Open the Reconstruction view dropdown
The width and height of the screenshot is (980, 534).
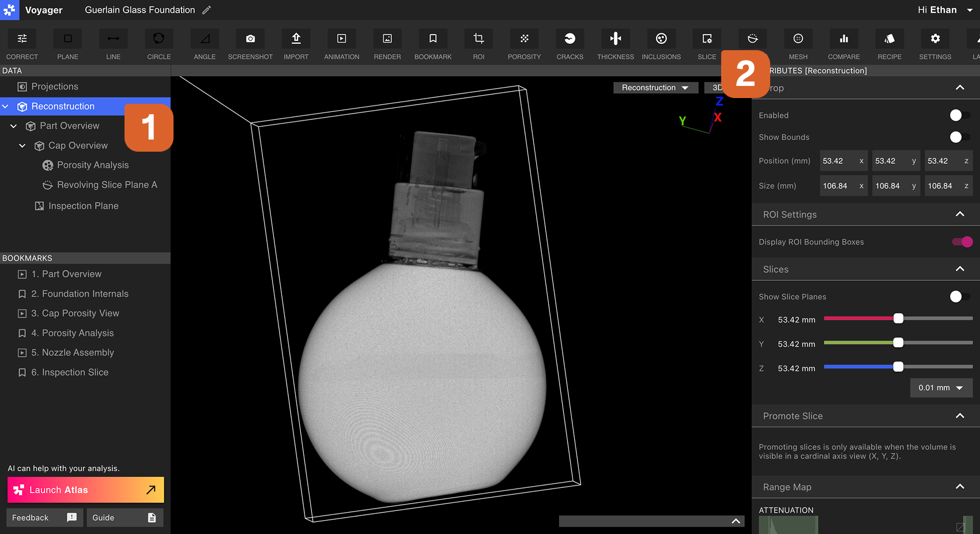click(655, 88)
